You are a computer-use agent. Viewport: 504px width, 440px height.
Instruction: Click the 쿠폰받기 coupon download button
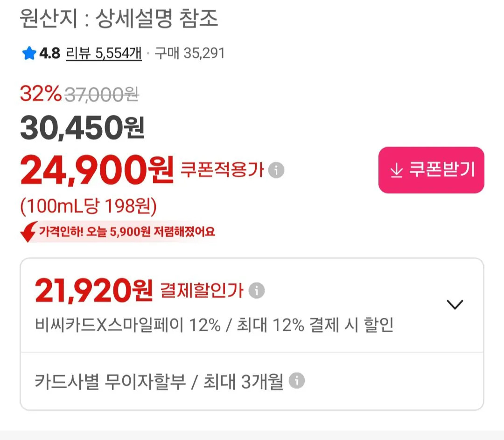(x=430, y=170)
